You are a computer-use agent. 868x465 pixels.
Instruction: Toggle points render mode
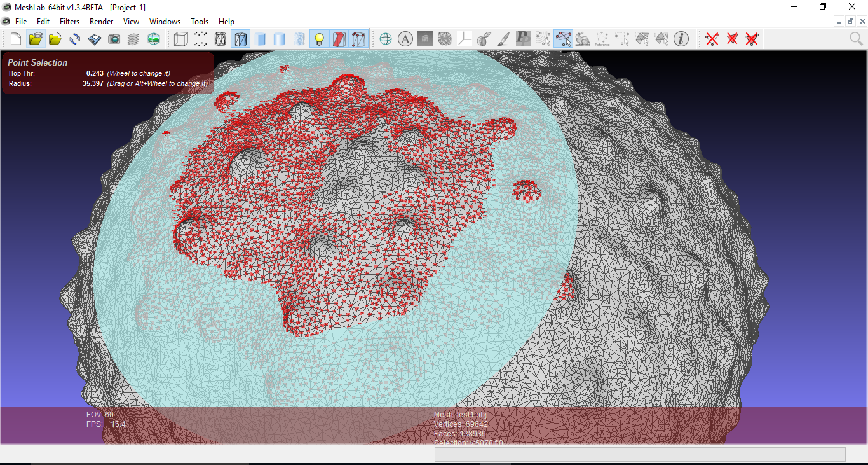tap(201, 39)
